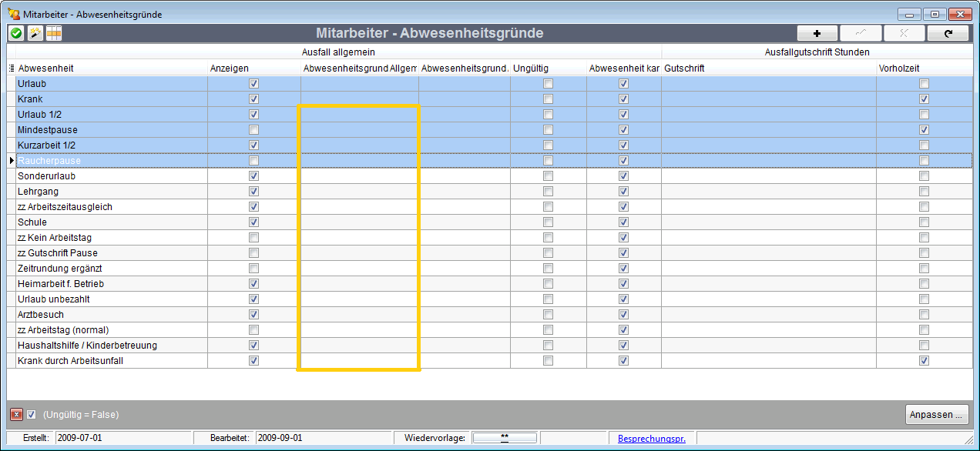The image size is (980, 451).
Task: Remove the filter with the red X icon
Action: tap(16, 414)
